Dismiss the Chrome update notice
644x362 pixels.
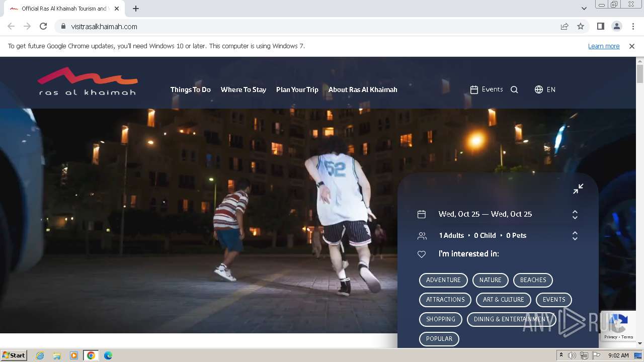(x=632, y=46)
